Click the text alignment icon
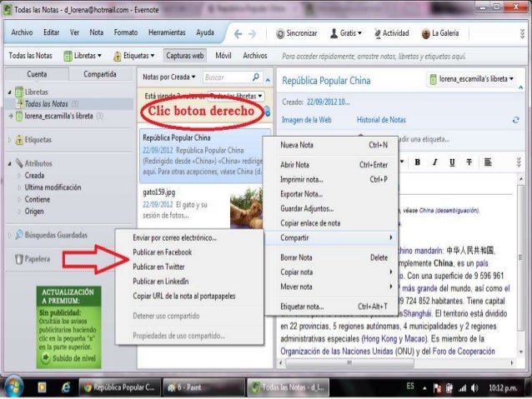 coord(488,162)
